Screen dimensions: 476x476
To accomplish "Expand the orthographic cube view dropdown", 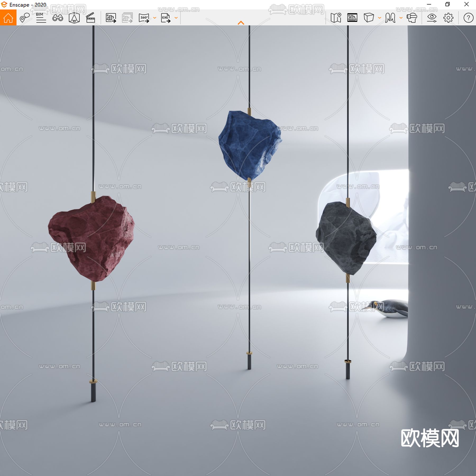I will coord(379,18).
